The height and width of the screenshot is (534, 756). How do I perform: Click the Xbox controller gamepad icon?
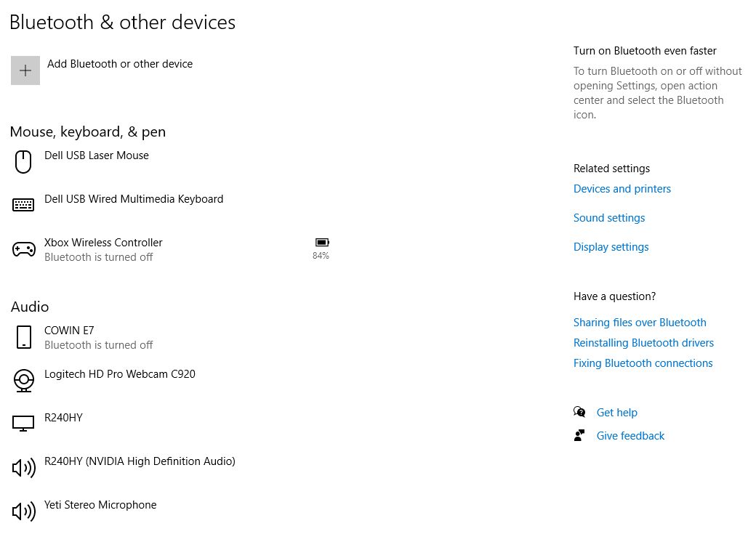tap(23, 249)
